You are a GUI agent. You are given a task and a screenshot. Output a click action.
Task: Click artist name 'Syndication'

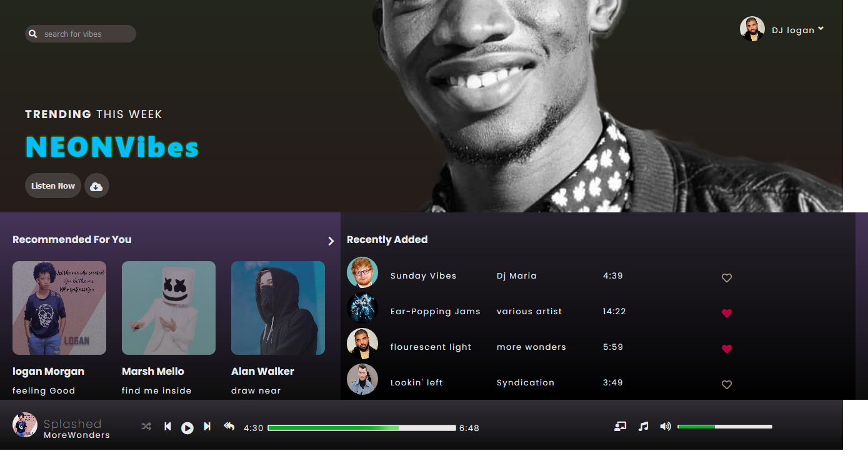tap(526, 382)
